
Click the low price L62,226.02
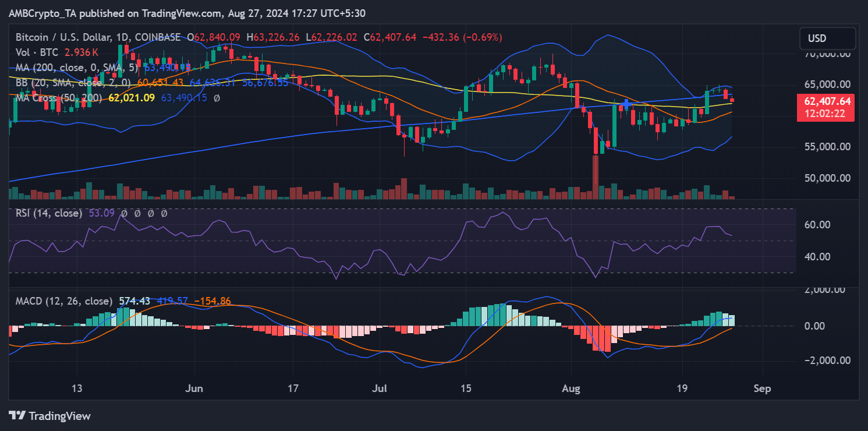(x=332, y=37)
